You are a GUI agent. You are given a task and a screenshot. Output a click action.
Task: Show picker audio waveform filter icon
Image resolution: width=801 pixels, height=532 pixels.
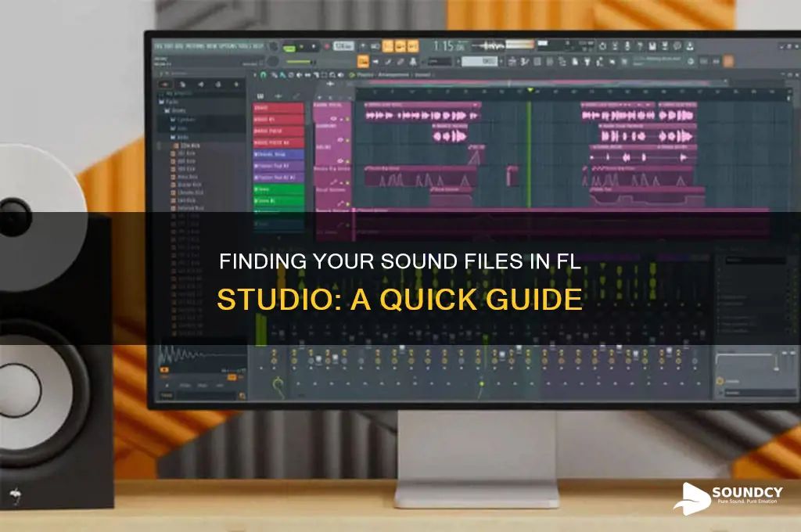click(278, 95)
